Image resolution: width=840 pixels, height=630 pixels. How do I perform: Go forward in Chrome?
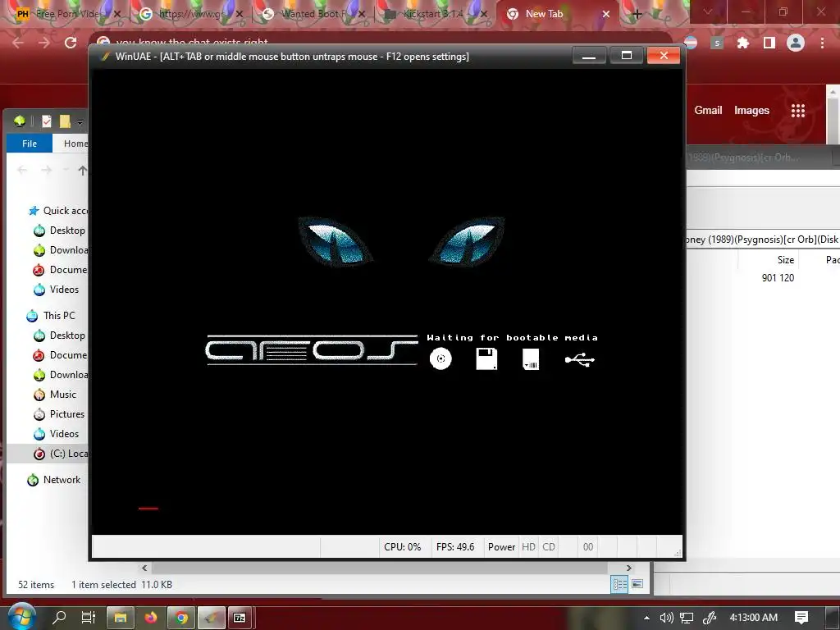pyautogui.click(x=44, y=43)
